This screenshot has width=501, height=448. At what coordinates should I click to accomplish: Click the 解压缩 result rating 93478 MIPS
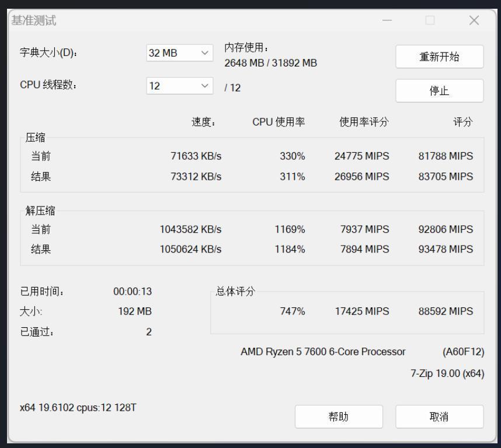pyautogui.click(x=446, y=249)
